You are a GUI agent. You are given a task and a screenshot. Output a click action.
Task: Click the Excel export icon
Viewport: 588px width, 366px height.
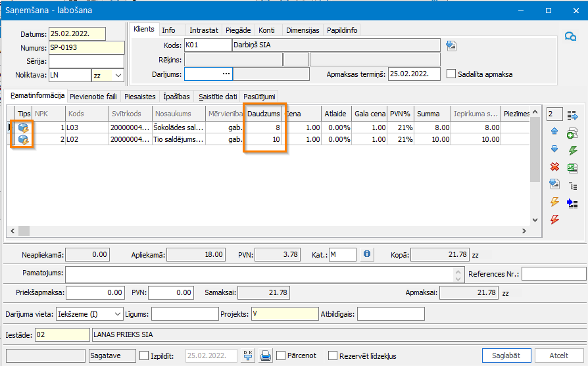click(x=573, y=168)
